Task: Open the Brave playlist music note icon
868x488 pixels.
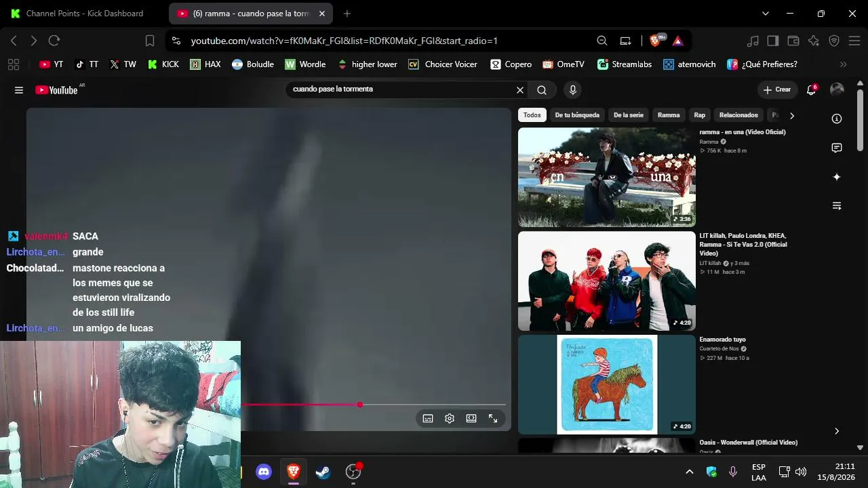Action: 753,41
